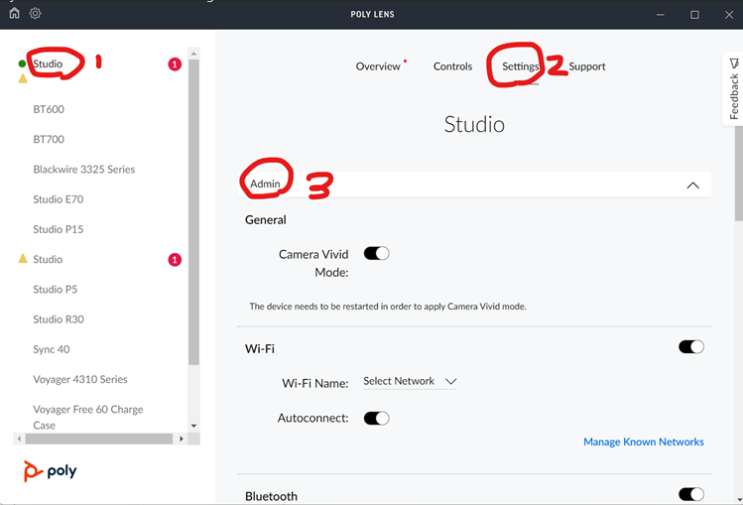The image size is (743, 505).
Task: Open the Wi-Fi Name Select Network dropdown
Action: click(410, 381)
